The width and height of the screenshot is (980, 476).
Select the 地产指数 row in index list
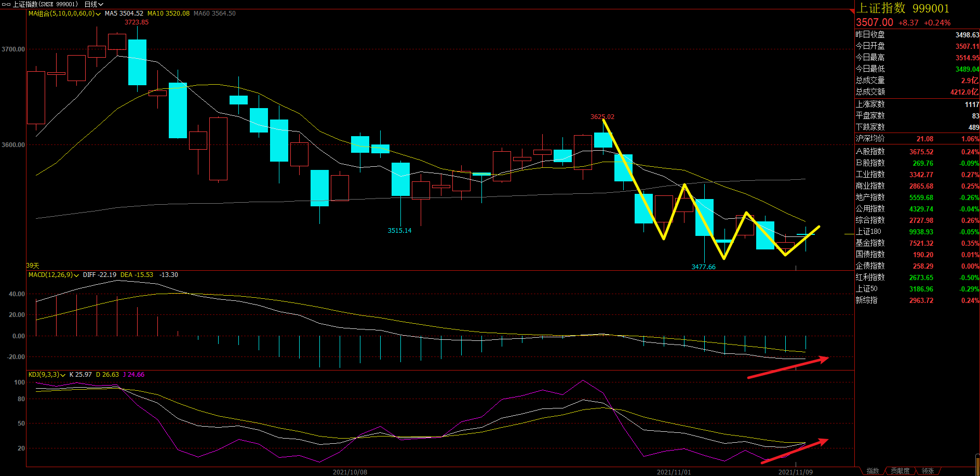[870, 197]
